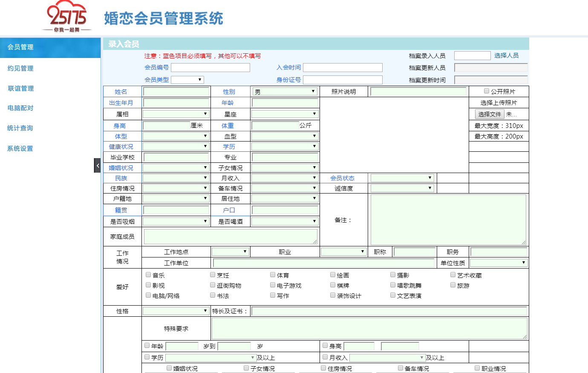This screenshot has height=373, width=588.
Task: Check the 旅游 hobby checkbox
Action: point(453,284)
